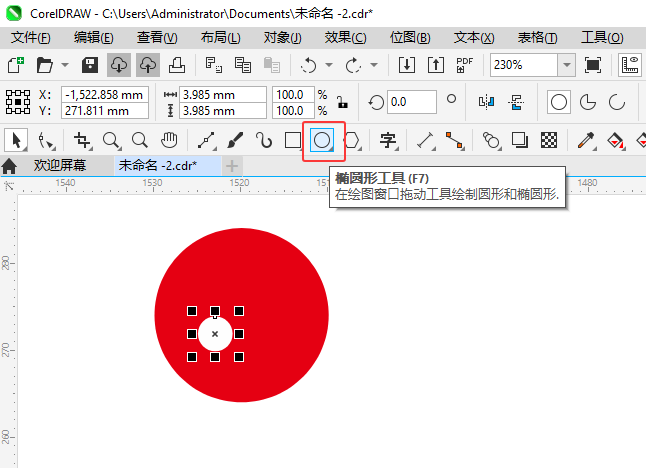646x468 pixels.
Task: Click the Y position field
Action: click(105, 110)
